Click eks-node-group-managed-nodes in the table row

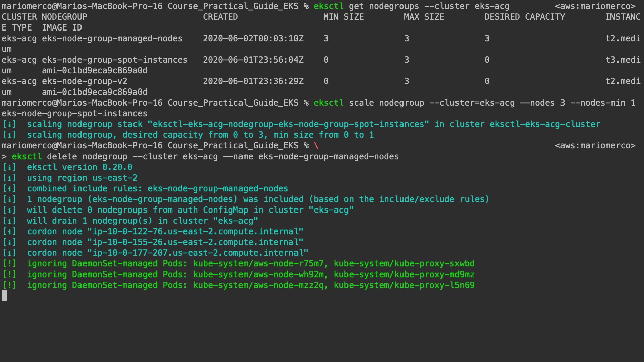[112, 38]
